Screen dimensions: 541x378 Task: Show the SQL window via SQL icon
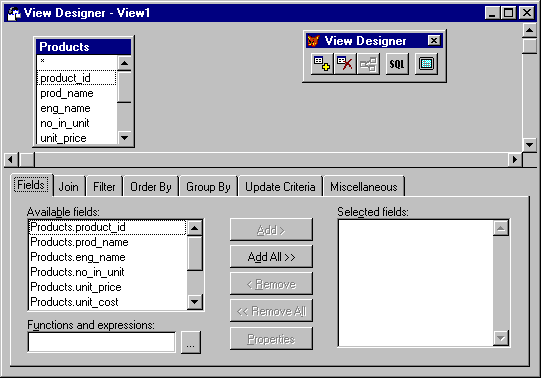click(x=397, y=64)
